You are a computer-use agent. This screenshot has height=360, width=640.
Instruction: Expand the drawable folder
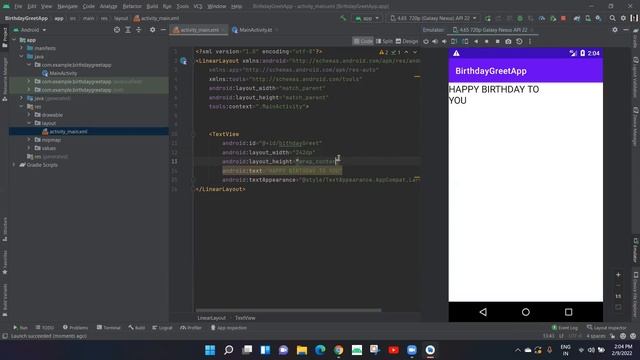pos(29,115)
